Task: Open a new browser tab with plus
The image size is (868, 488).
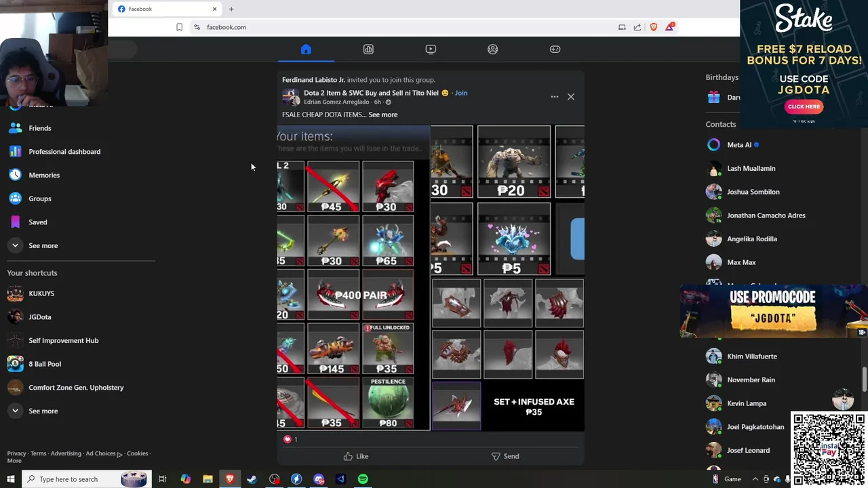Action: [231, 9]
